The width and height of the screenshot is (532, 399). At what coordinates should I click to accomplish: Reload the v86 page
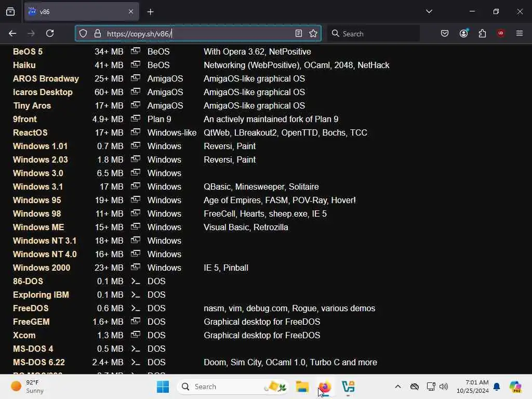click(x=50, y=33)
